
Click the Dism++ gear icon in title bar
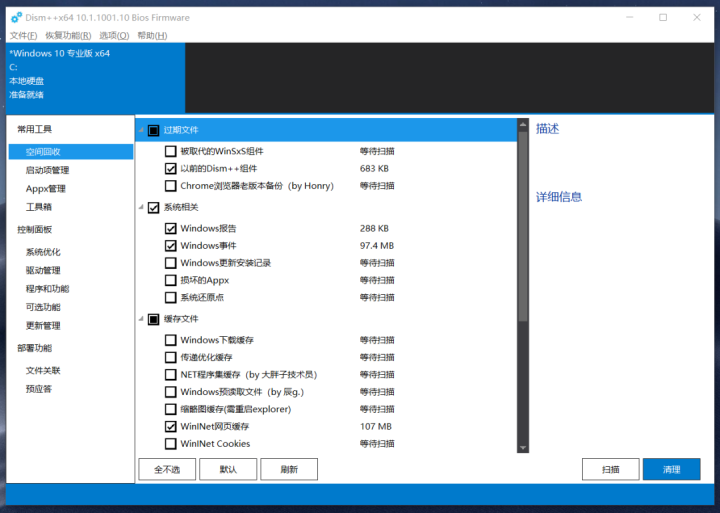tap(17, 17)
